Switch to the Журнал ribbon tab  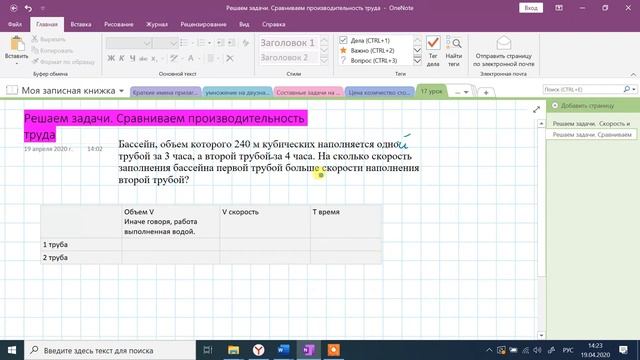(x=157, y=24)
